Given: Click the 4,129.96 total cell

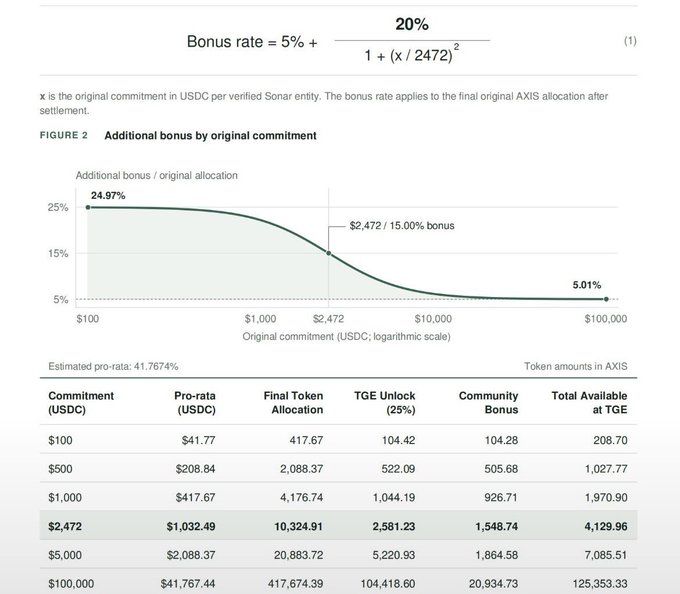Looking at the screenshot, I should click(x=606, y=526).
